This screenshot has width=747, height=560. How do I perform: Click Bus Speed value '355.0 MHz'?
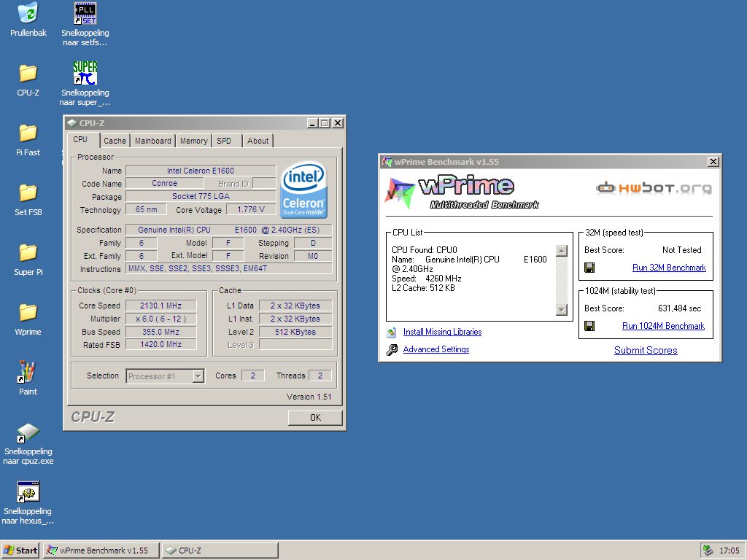click(161, 332)
